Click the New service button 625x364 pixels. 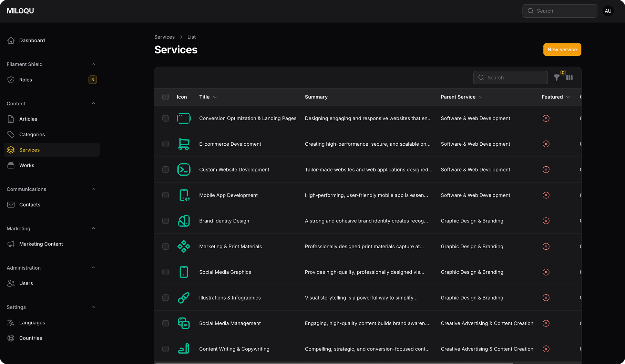coord(562,50)
